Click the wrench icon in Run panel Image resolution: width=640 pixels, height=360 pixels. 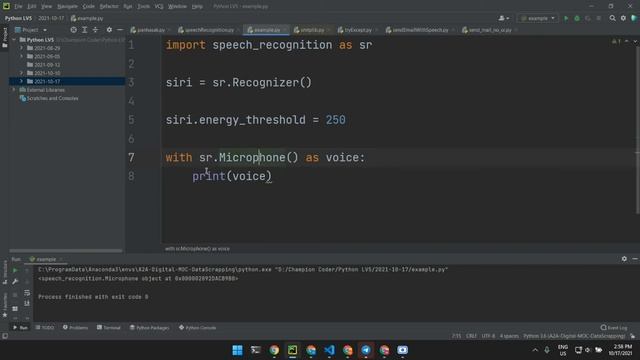[x=15, y=282]
